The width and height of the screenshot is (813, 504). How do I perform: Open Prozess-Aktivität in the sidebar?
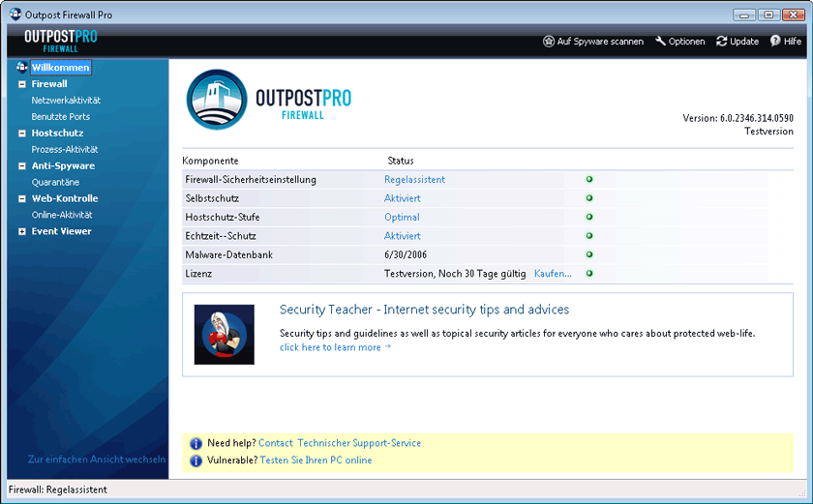[x=64, y=149]
